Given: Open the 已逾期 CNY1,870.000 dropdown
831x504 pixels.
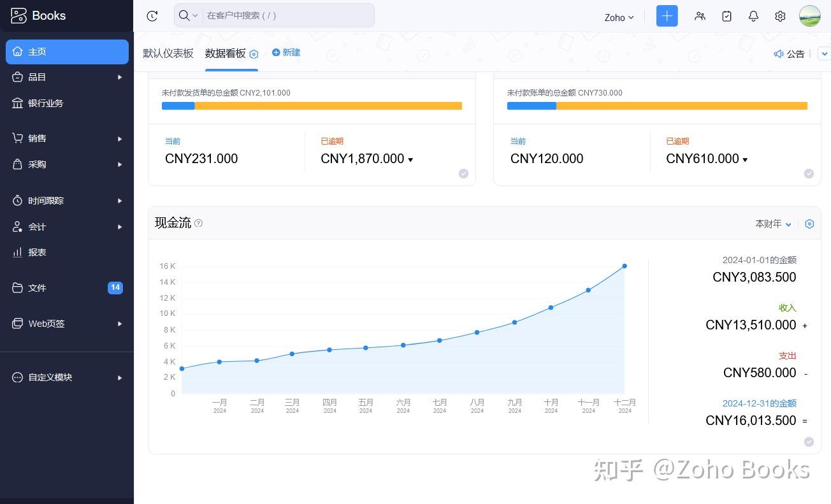Looking at the screenshot, I should click(410, 159).
